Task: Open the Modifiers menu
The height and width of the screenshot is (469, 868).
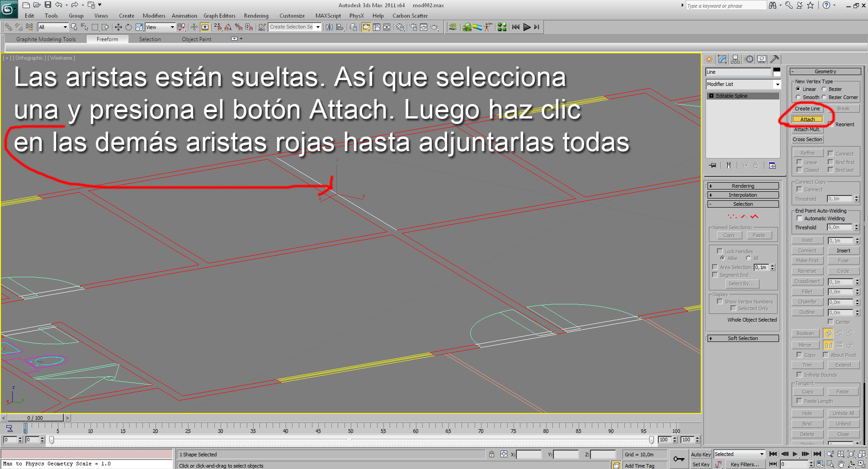Action: [x=154, y=16]
